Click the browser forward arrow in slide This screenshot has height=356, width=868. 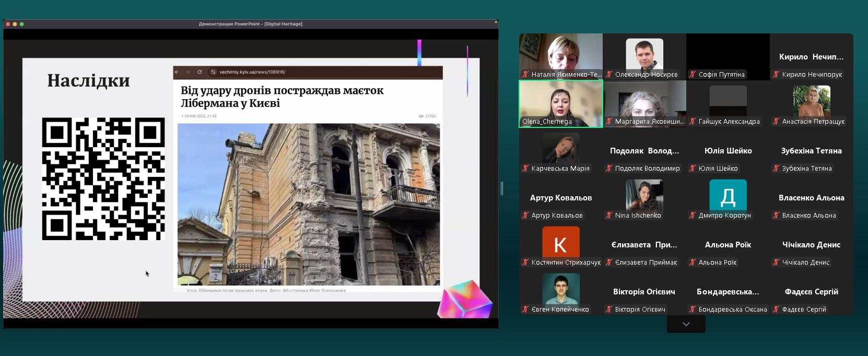[188, 72]
